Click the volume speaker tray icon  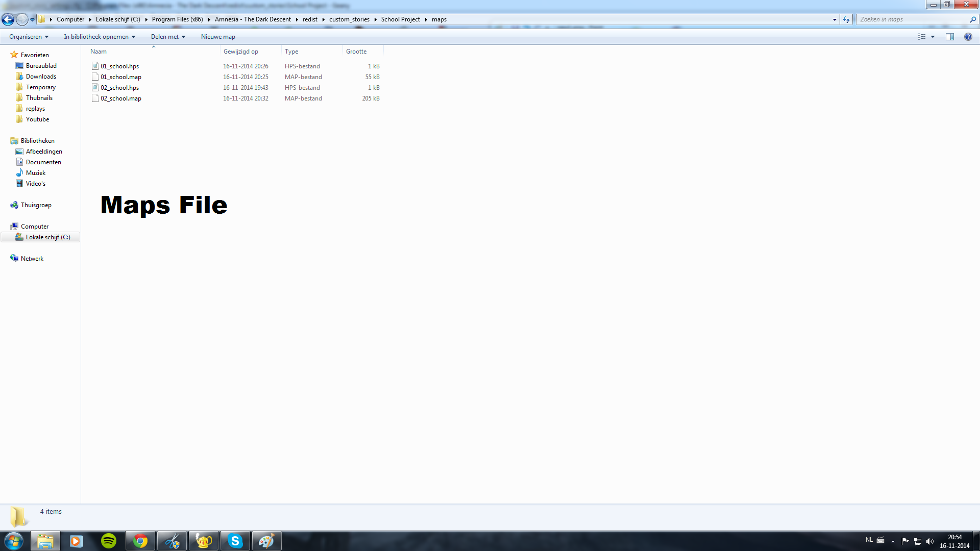pyautogui.click(x=929, y=541)
